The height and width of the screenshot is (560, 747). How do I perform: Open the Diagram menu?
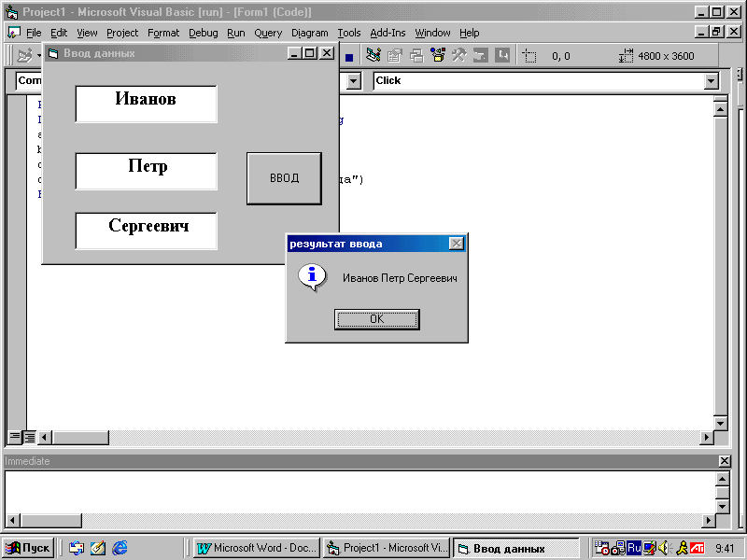310,33
